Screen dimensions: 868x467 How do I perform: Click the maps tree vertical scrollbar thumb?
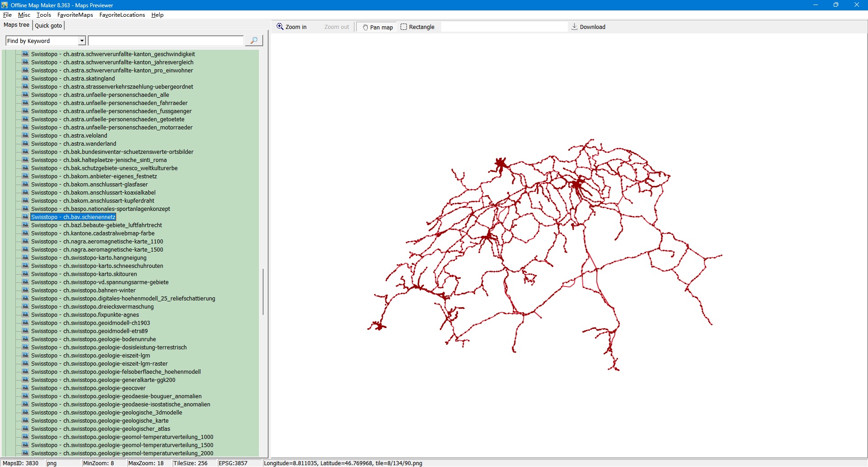pyautogui.click(x=263, y=292)
